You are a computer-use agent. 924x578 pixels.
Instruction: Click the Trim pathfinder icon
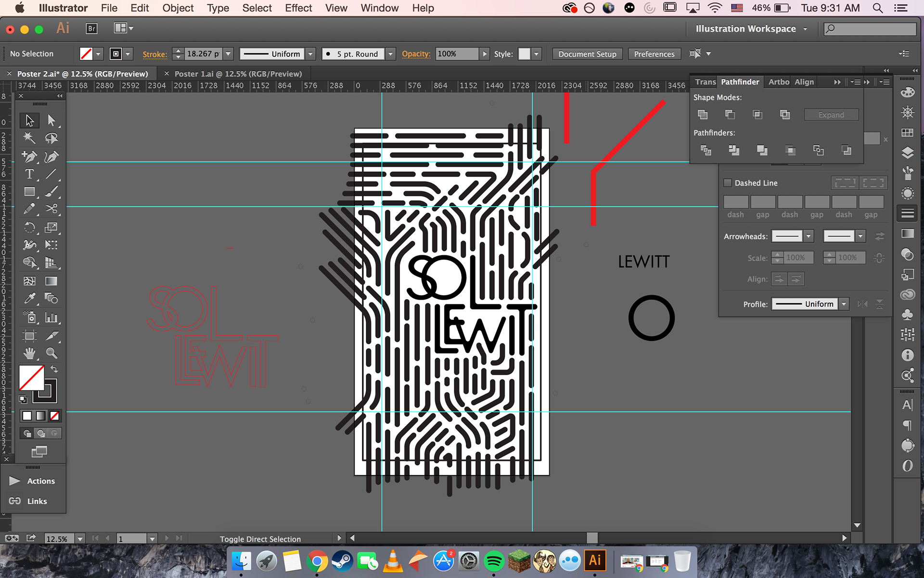click(734, 150)
